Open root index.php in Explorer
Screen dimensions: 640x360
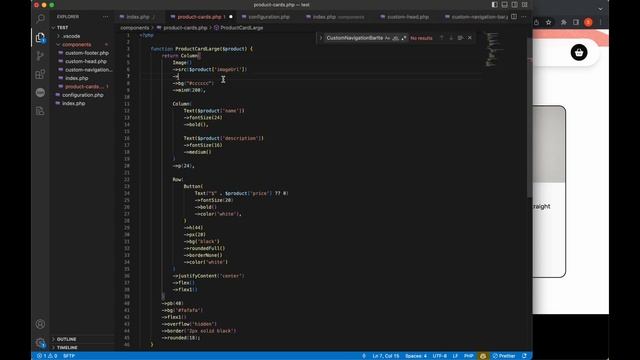(x=73, y=103)
